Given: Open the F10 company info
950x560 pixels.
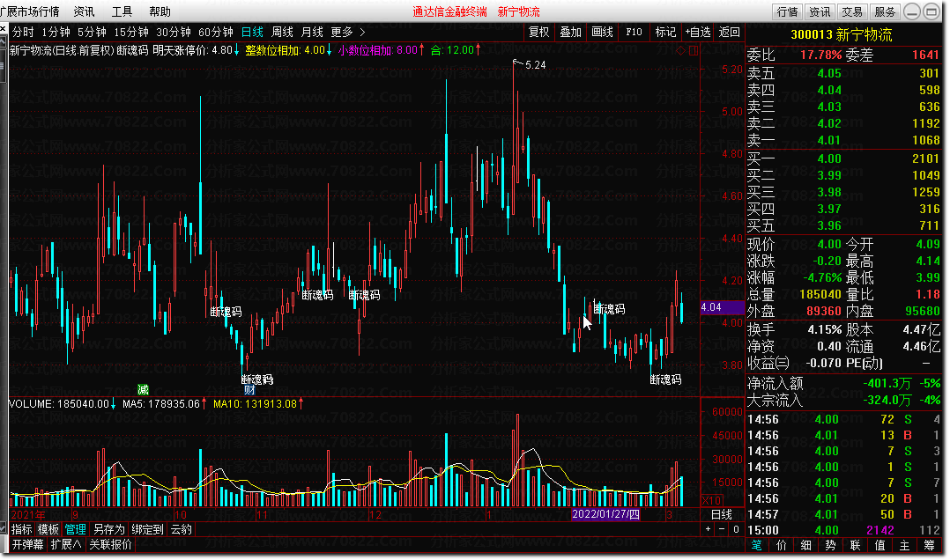Looking at the screenshot, I should (x=634, y=32).
